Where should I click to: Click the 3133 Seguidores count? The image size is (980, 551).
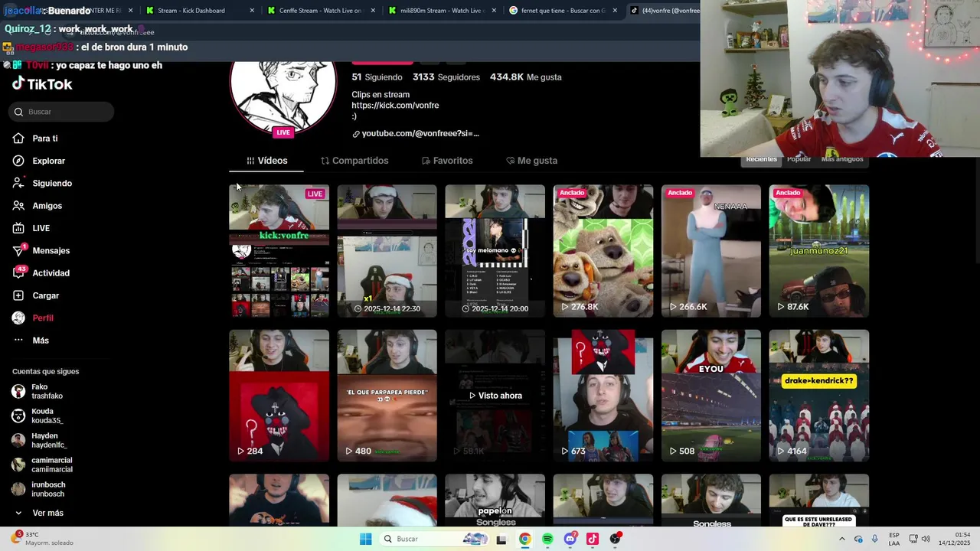click(446, 77)
